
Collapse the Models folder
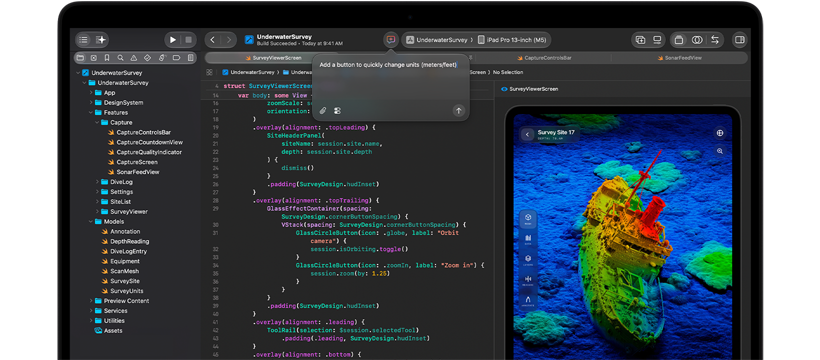click(x=91, y=222)
